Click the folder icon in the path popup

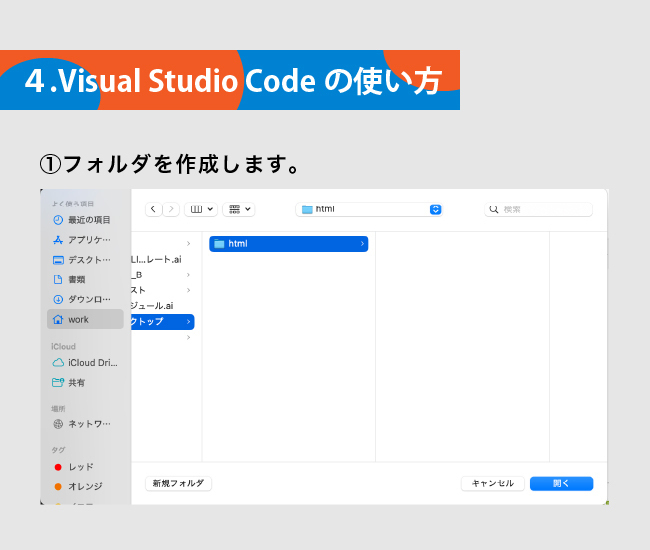307,209
